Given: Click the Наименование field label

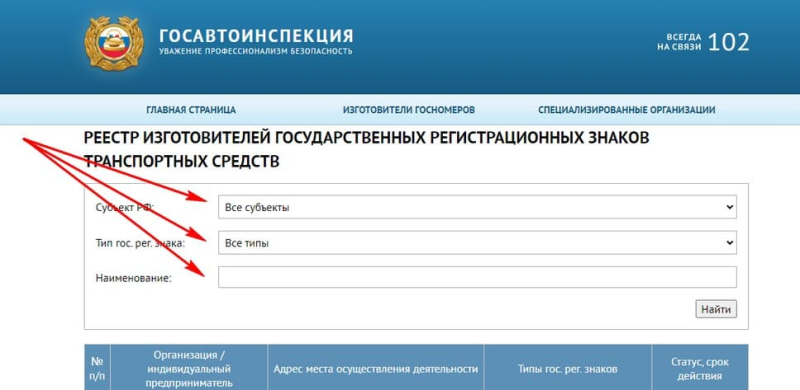Looking at the screenshot, I should click(134, 278).
